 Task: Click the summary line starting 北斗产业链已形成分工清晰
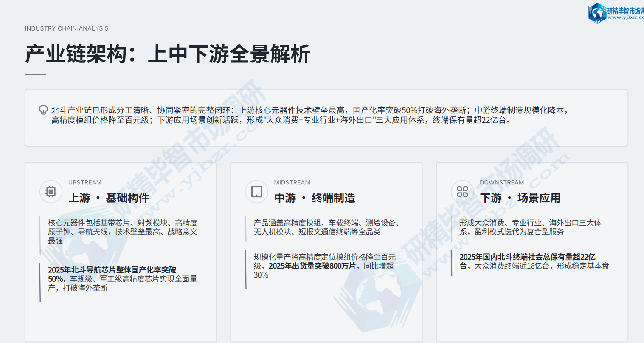click(310, 111)
